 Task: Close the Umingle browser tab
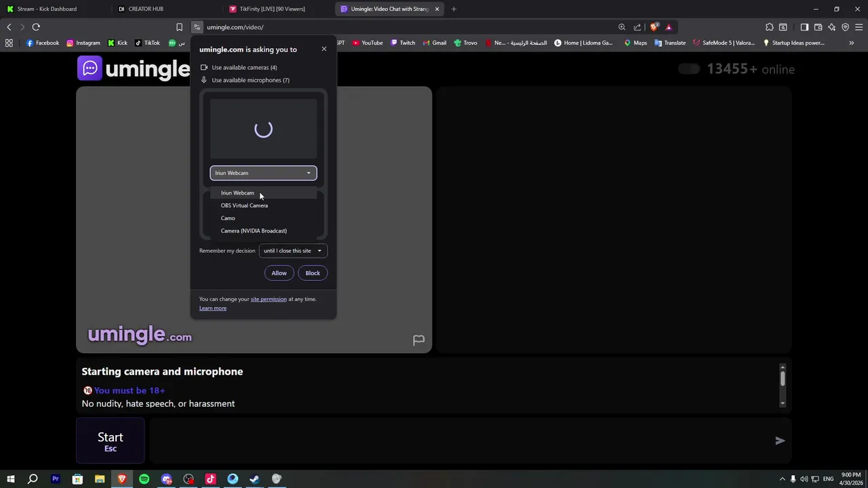tap(437, 9)
